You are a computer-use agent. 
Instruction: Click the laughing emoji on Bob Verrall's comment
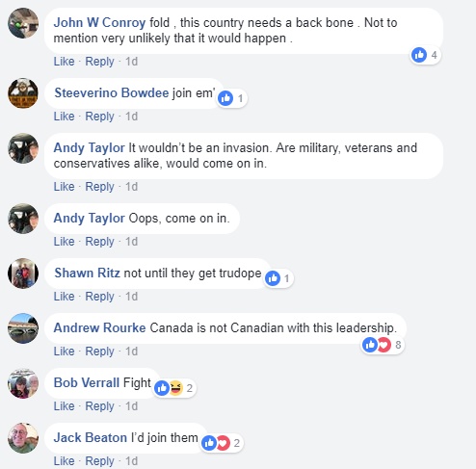coord(176,388)
